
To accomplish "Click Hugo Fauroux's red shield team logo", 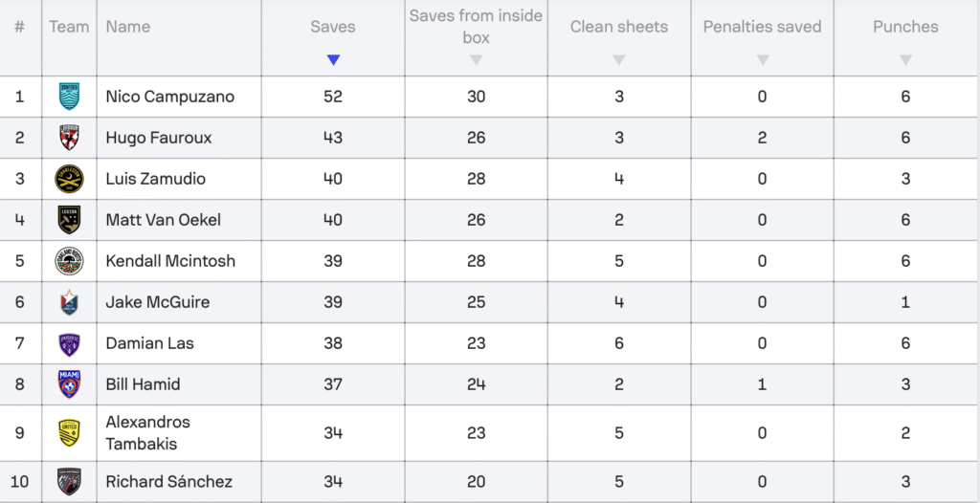I will 69,138.
